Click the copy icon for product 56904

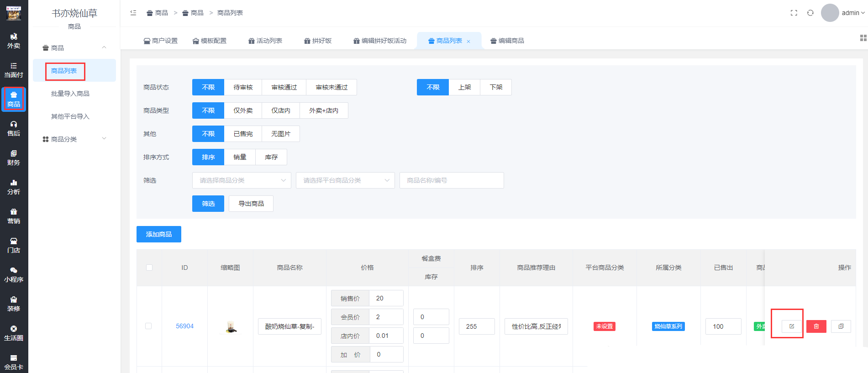(x=841, y=326)
